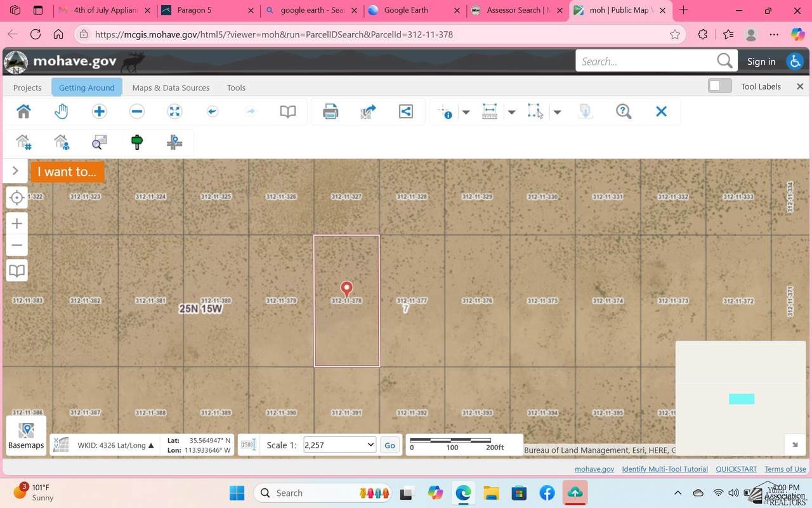
Task: Expand the Identify tool dropdown arrow
Action: [x=466, y=112]
